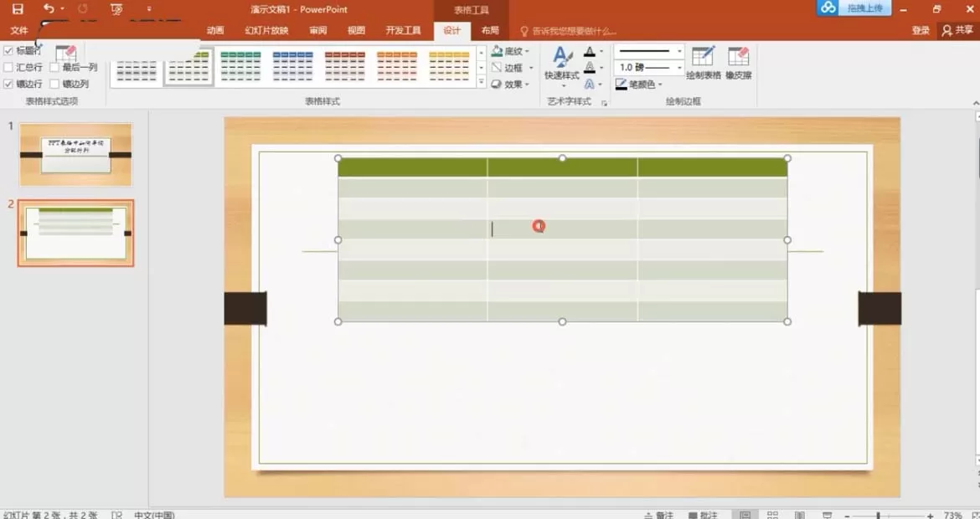Click the Redo icon
The image size is (980, 519).
point(82,9)
